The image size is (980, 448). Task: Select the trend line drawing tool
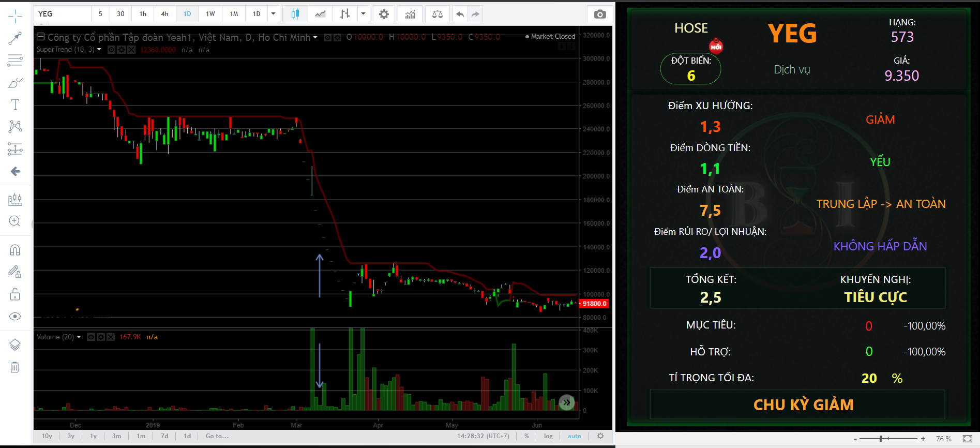pyautogui.click(x=15, y=38)
